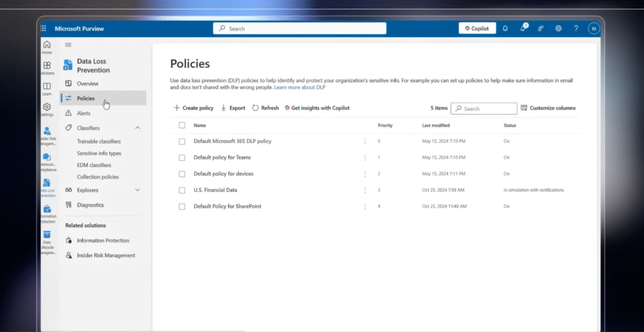Open Home from the left rail
This screenshot has width=644, height=332.
click(x=47, y=47)
